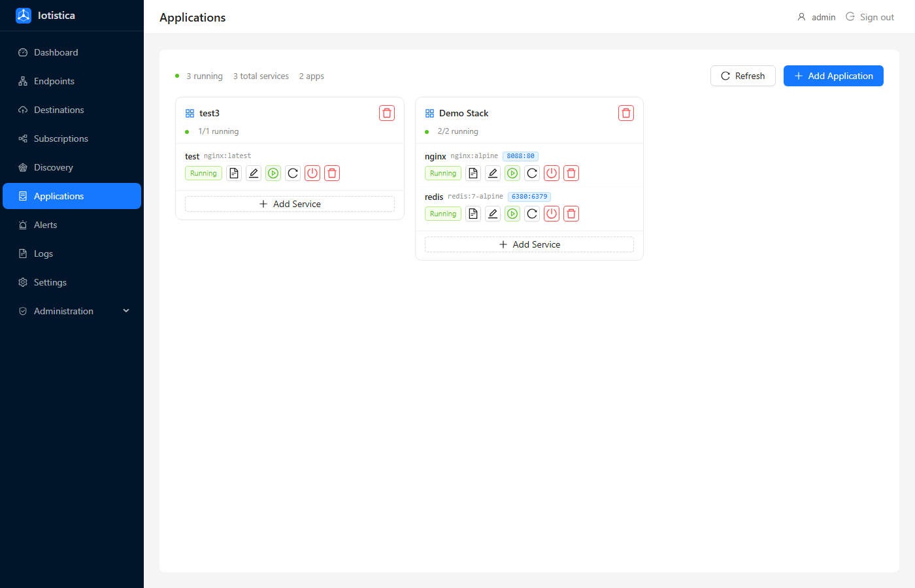Click the admin username
The width and height of the screenshot is (915, 588).
tap(823, 18)
